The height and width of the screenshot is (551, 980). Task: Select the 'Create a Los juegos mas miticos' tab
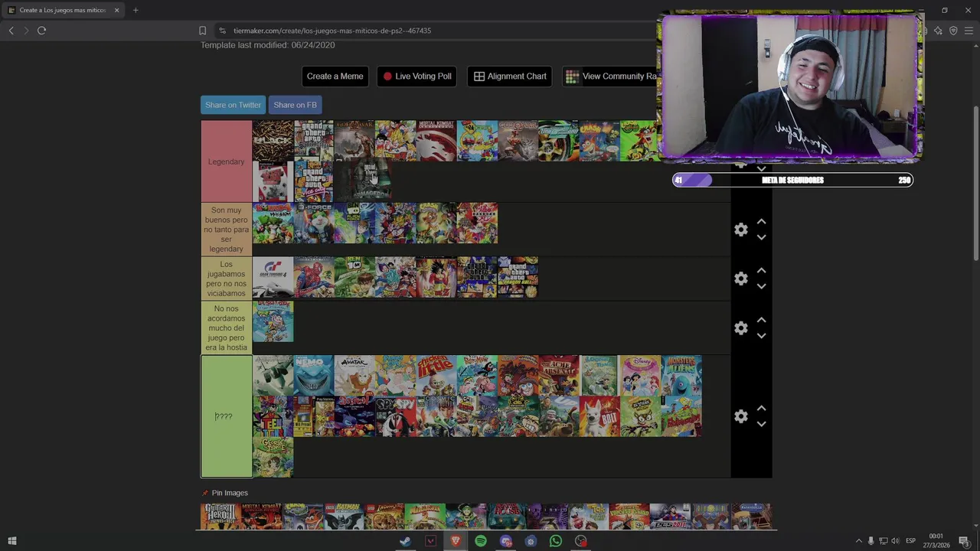pyautogui.click(x=63, y=10)
